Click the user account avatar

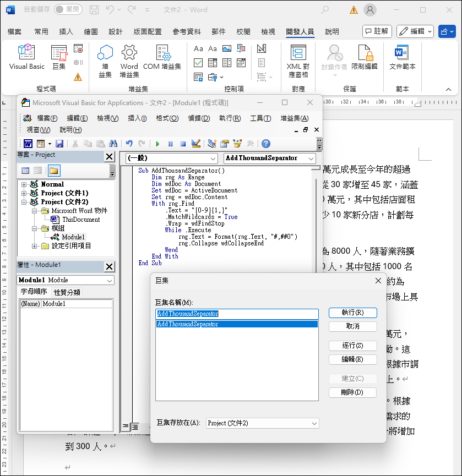(x=370, y=10)
